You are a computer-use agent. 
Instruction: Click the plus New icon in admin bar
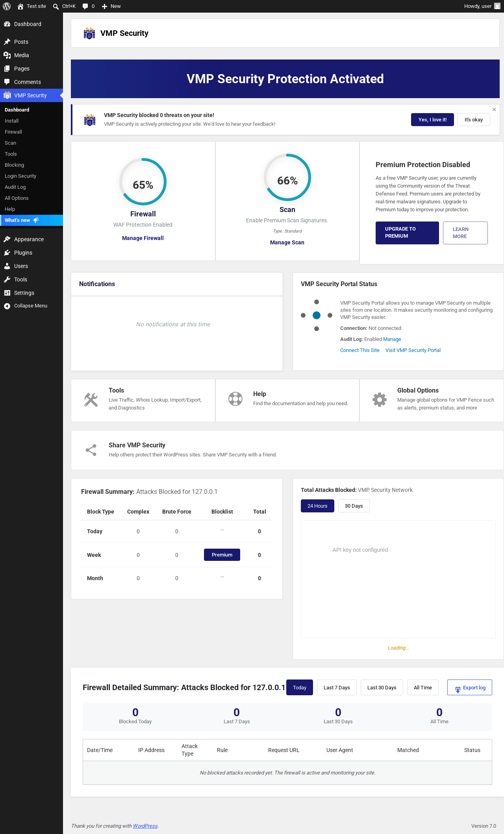(x=104, y=6)
